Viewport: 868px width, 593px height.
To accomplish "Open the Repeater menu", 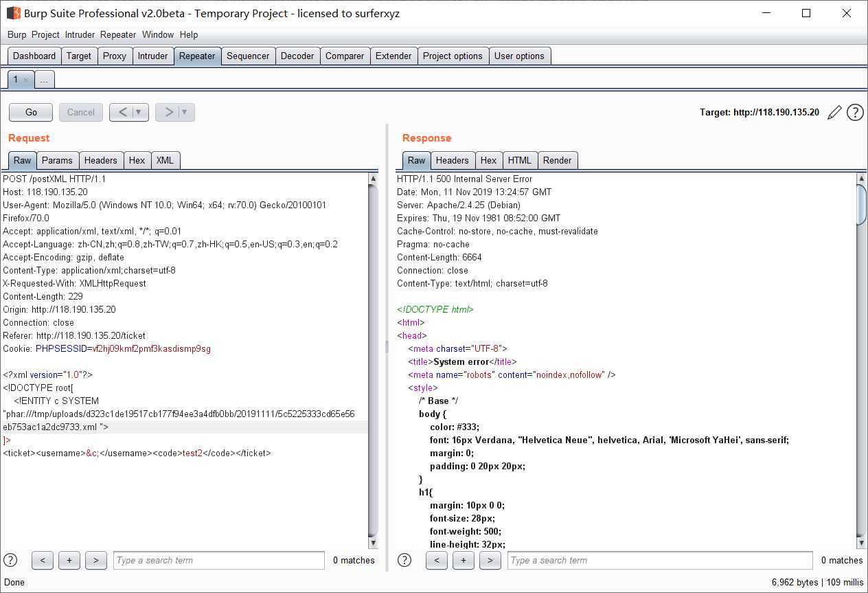I will click(x=118, y=34).
